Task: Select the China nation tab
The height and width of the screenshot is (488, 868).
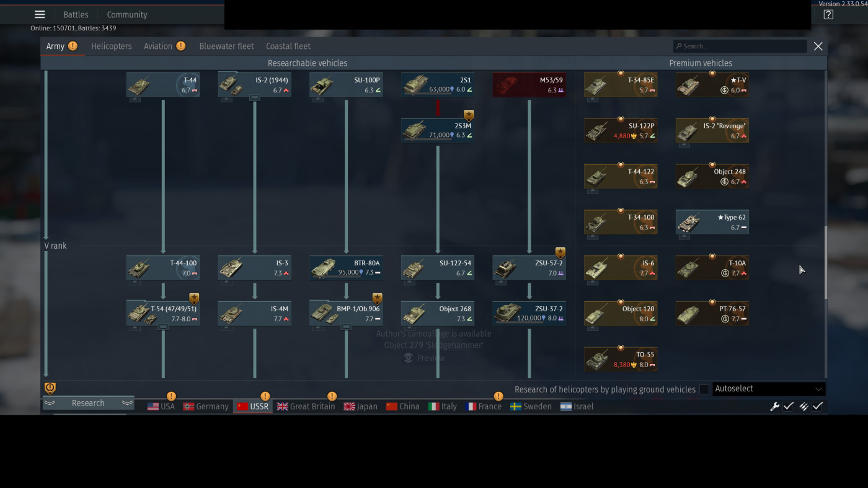Action: 402,406
